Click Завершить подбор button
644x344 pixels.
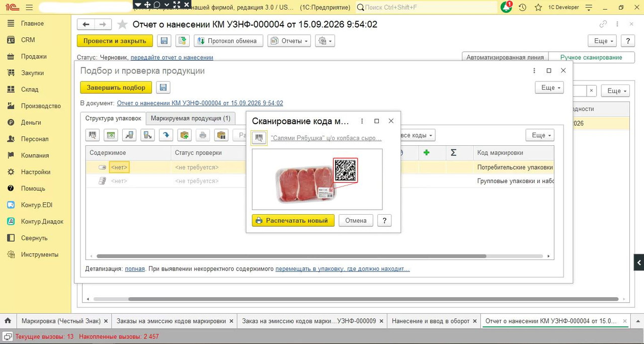116,88
